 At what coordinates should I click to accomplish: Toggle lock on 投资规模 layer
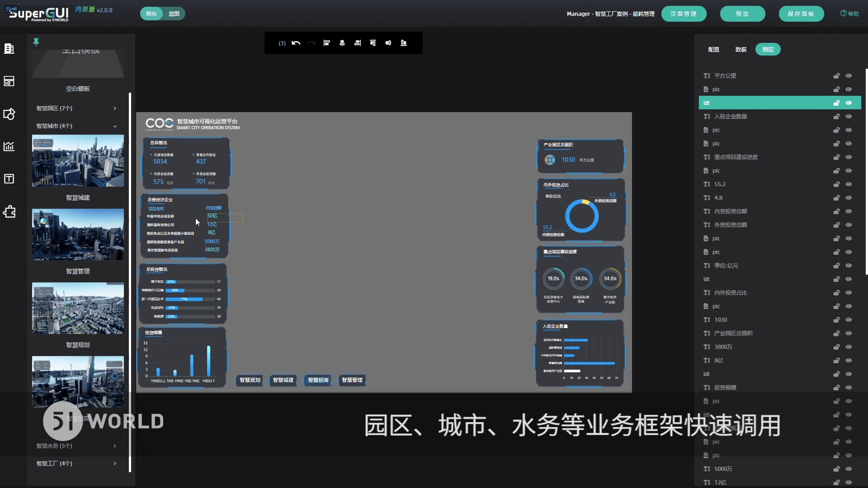[x=836, y=388]
